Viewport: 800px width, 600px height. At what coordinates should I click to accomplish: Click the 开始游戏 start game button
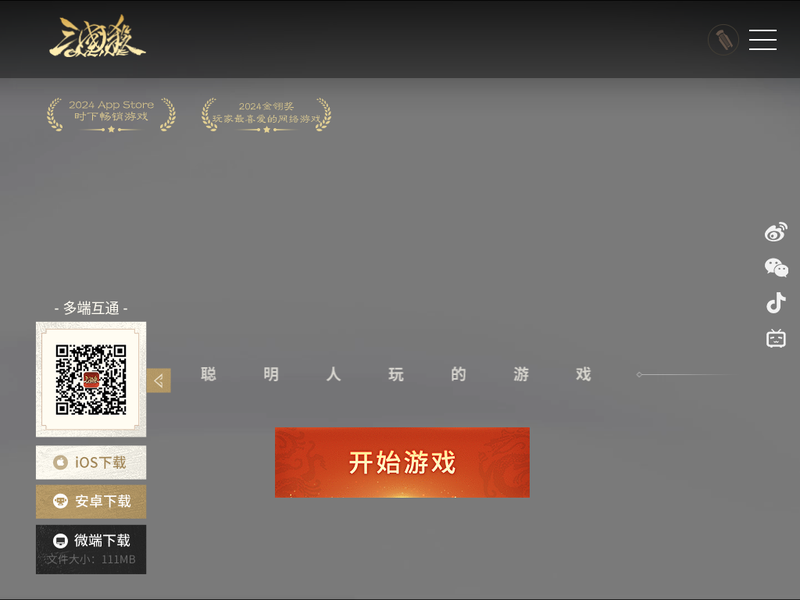[x=402, y=462]
